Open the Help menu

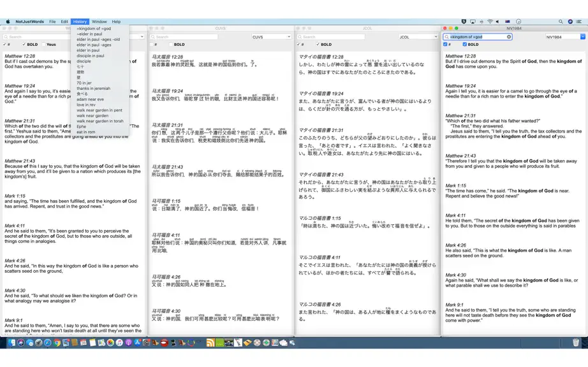116,22
